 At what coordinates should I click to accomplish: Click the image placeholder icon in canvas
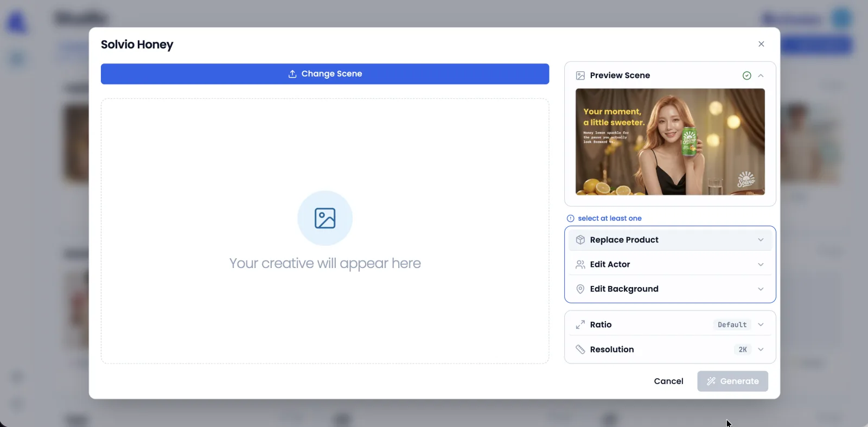(x=325, y=218)
